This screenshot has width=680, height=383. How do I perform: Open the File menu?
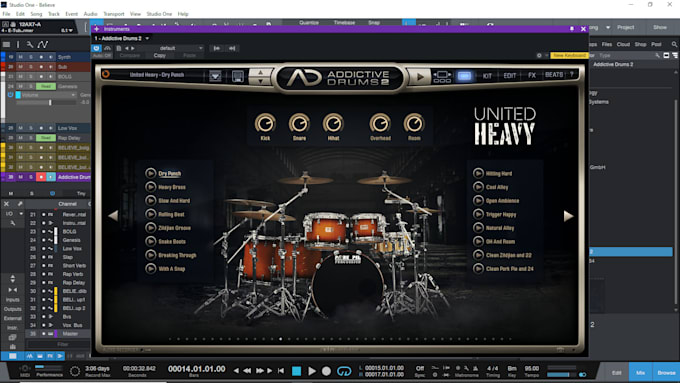point(7,14)
